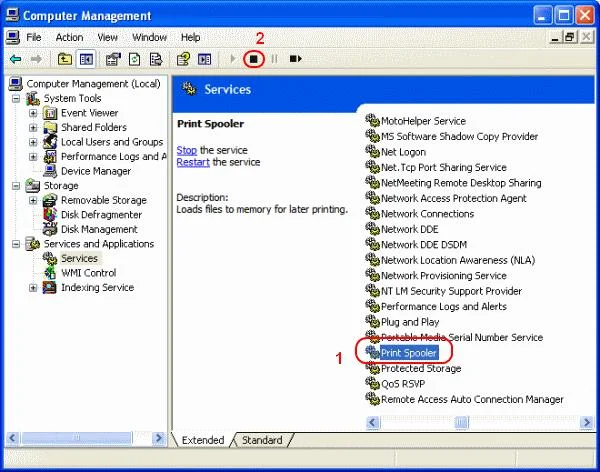Viewport: 600px width, 472px height.
Task: Select Services in the console tree
Action: 80,258
